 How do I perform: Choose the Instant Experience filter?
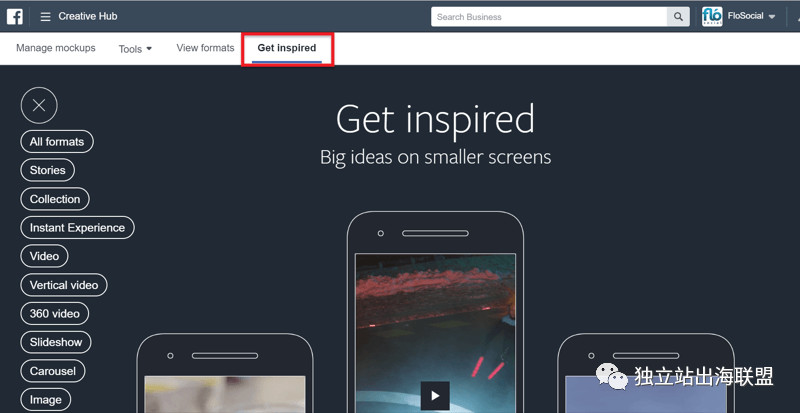[78, 228]
